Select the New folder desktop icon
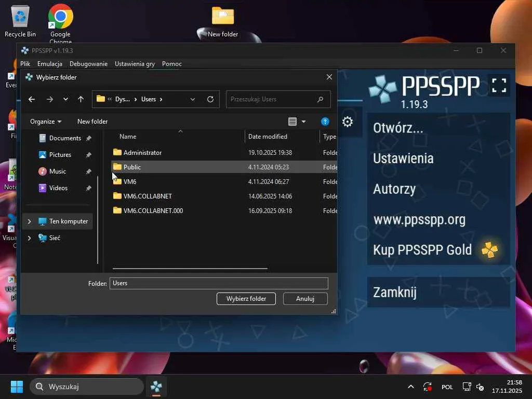The height and width of the screenshot is (399, 532). (x=223, y=21)
